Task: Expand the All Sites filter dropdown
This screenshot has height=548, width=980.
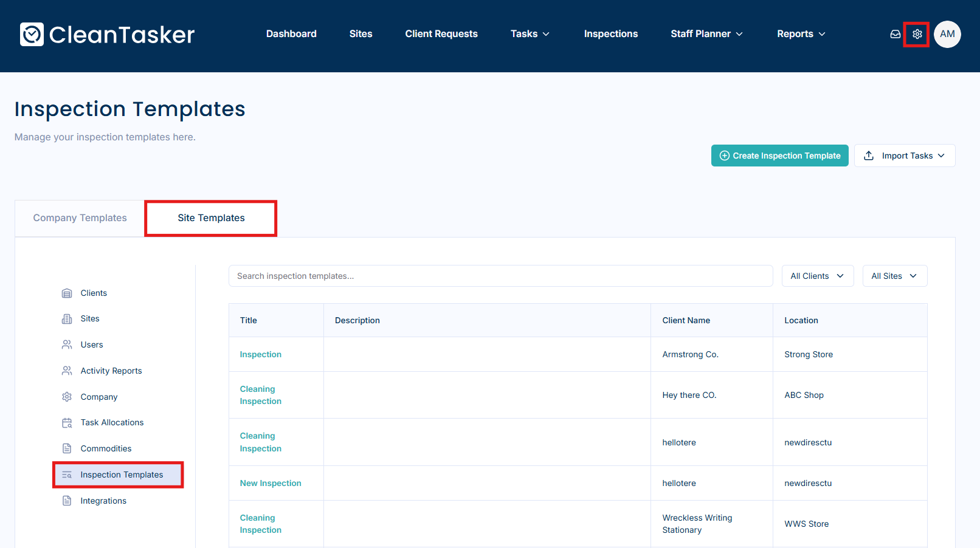Action: tap(894, 276)
